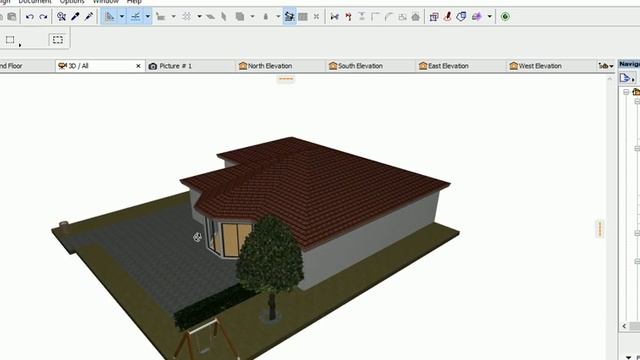Open the Guide Lines options arrow
Viewport: 640px width, 360px height.
122,17
